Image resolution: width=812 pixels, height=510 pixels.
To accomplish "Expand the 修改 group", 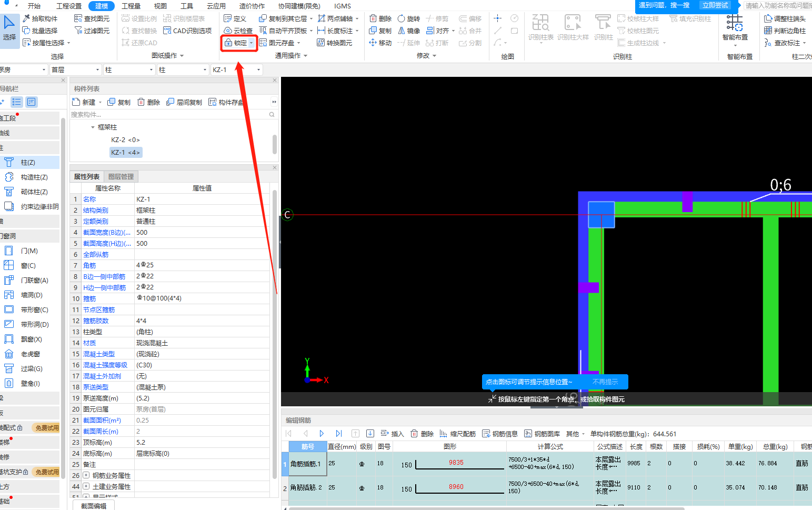I will [x=426, y=55].
